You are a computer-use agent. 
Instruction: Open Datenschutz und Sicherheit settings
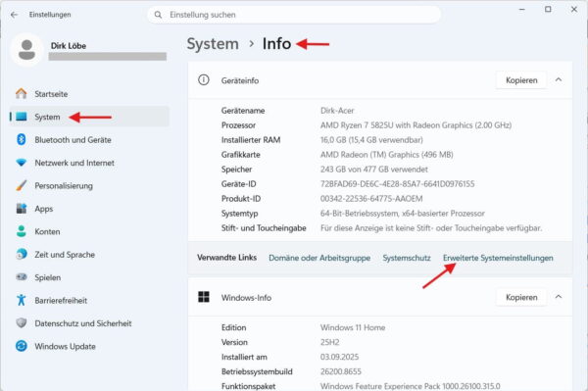point(89,322)
